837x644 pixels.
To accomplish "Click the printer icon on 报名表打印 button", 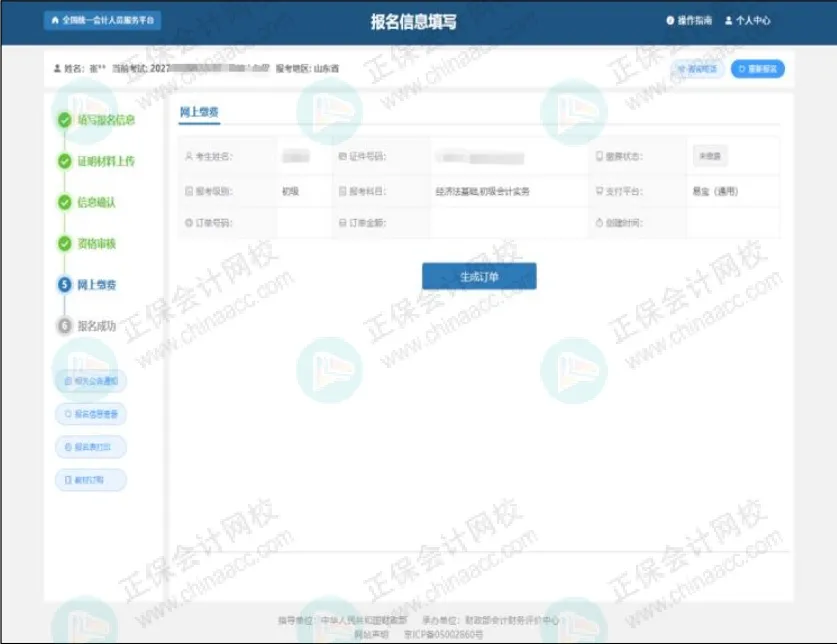I will pos(67,446).
